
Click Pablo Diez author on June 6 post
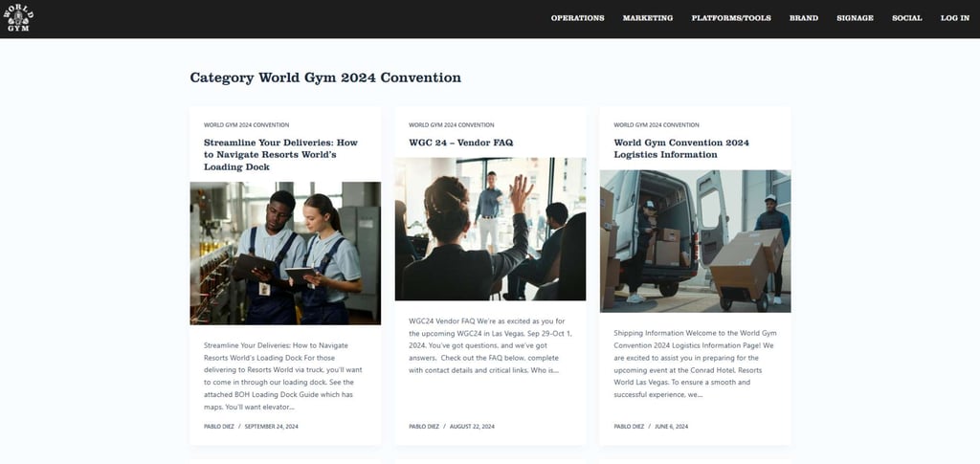[x=628, y=427]
